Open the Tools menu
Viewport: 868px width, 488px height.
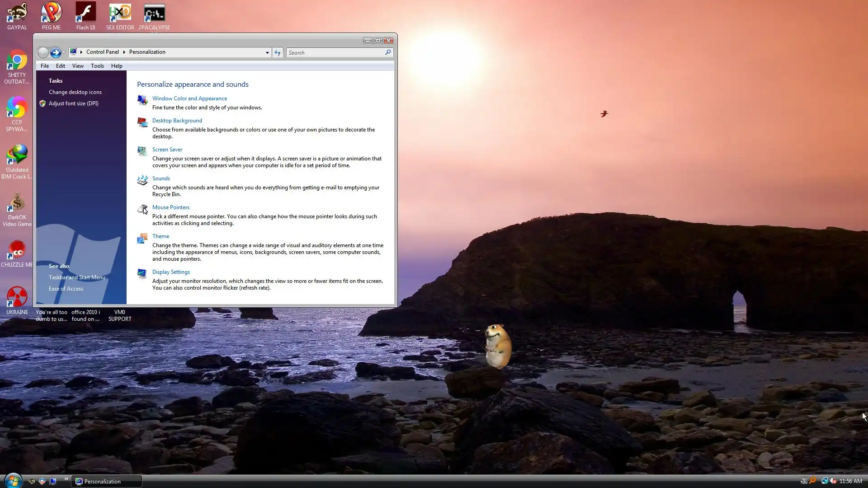[x=97, y=66]
